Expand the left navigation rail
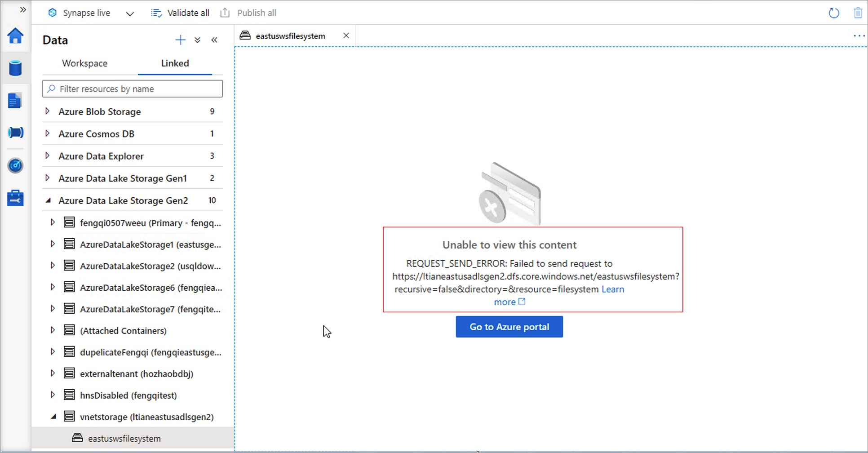868x453 pixels. coord(23,9)
